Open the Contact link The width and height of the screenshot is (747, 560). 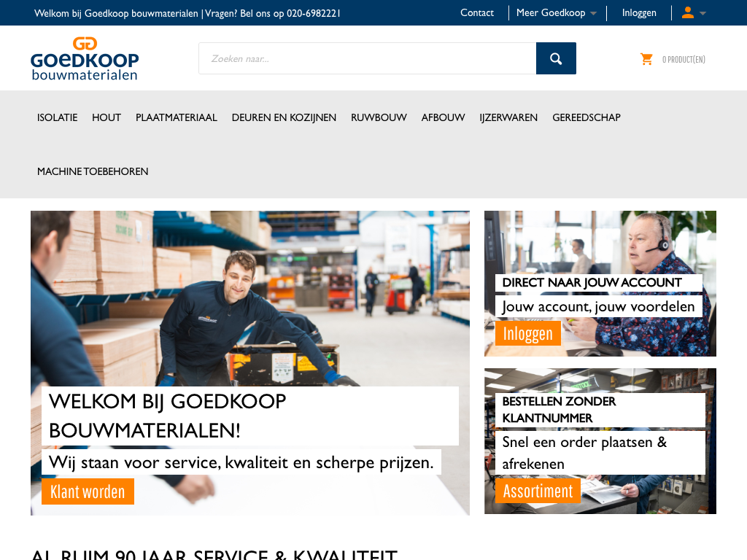click(477, 13)
